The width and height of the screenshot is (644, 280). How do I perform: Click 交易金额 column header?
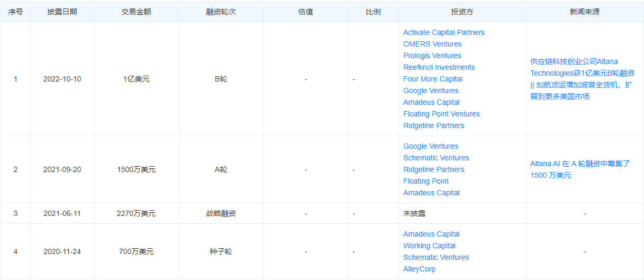(x=136, y=11)
